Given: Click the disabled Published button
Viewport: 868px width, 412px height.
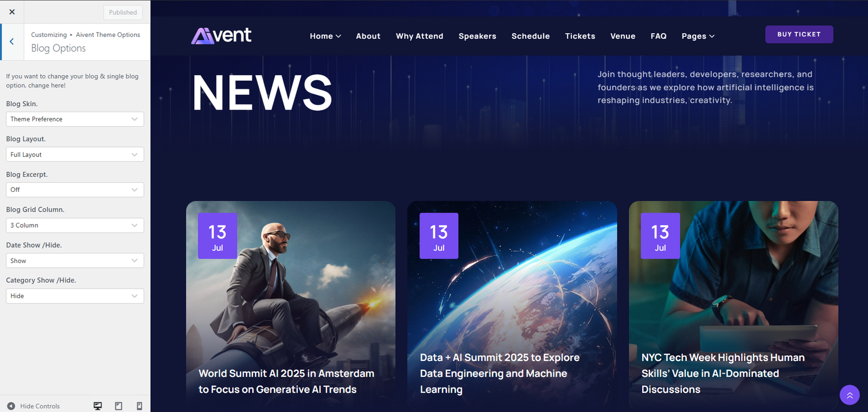Looking at the screenshot, I should pyautogui.click(x=123, y=12).
